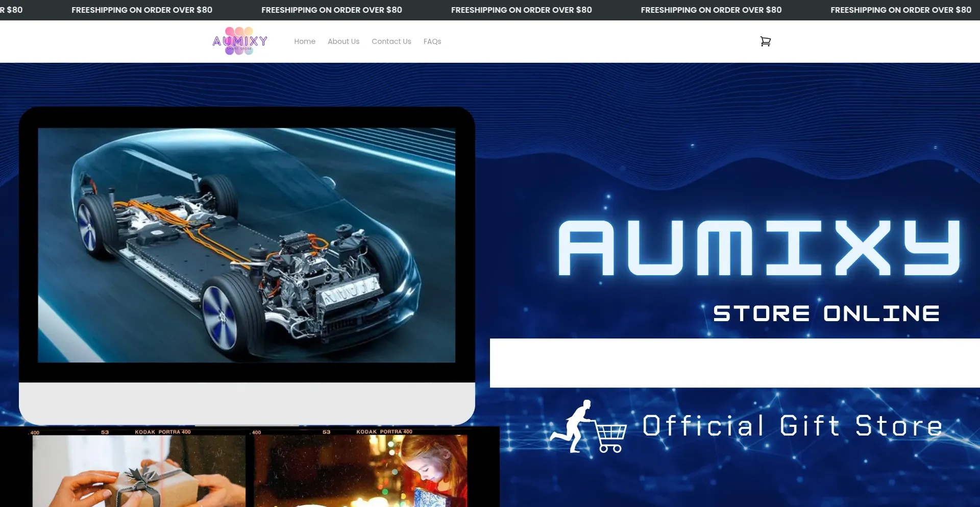Click the STORE ONLINE banner text
The width and height of the screenshot is (980, 507).
[x=826, y=313]
